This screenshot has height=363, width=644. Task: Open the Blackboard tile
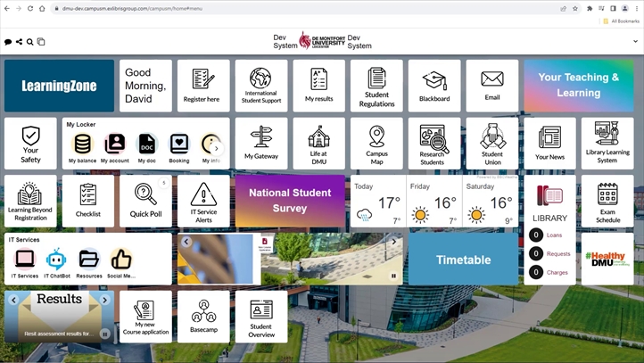[x=434, y=86]
